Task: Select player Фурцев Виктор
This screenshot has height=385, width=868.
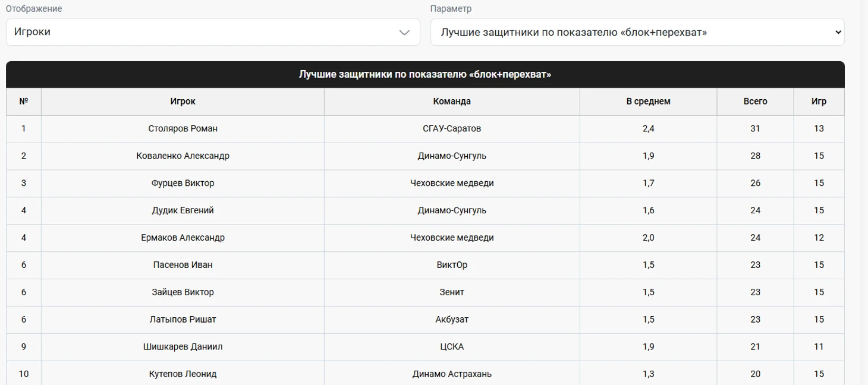Action: [x=183, y=183]
